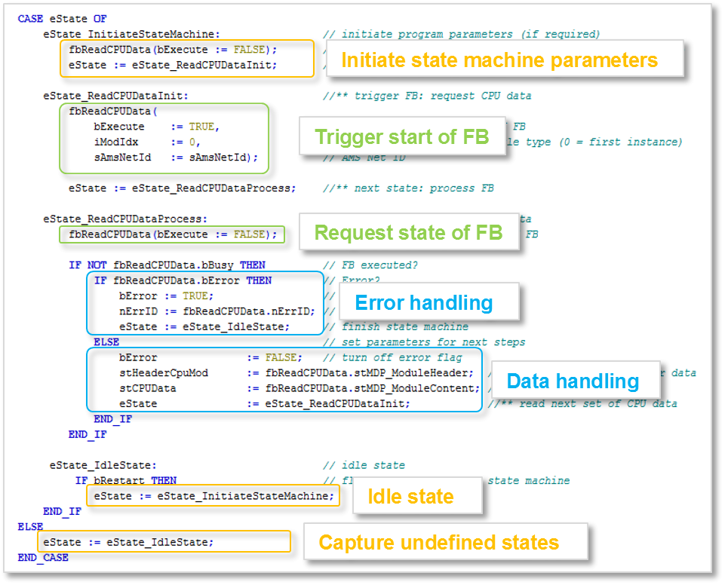Click '//** read next set of CPU data' comment
Image resolution: width=728 pixels, height=588 pixels.
tap(582, 404)
